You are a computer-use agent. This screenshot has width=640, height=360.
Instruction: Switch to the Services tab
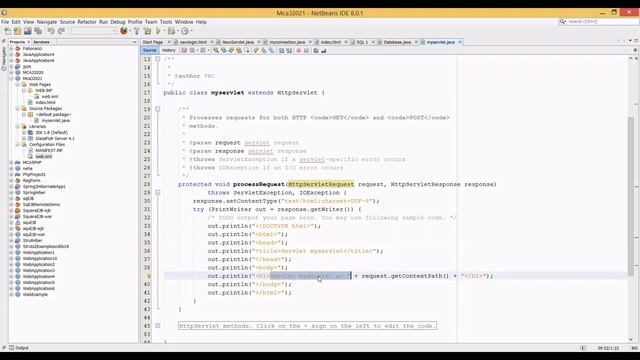point(41,42)
